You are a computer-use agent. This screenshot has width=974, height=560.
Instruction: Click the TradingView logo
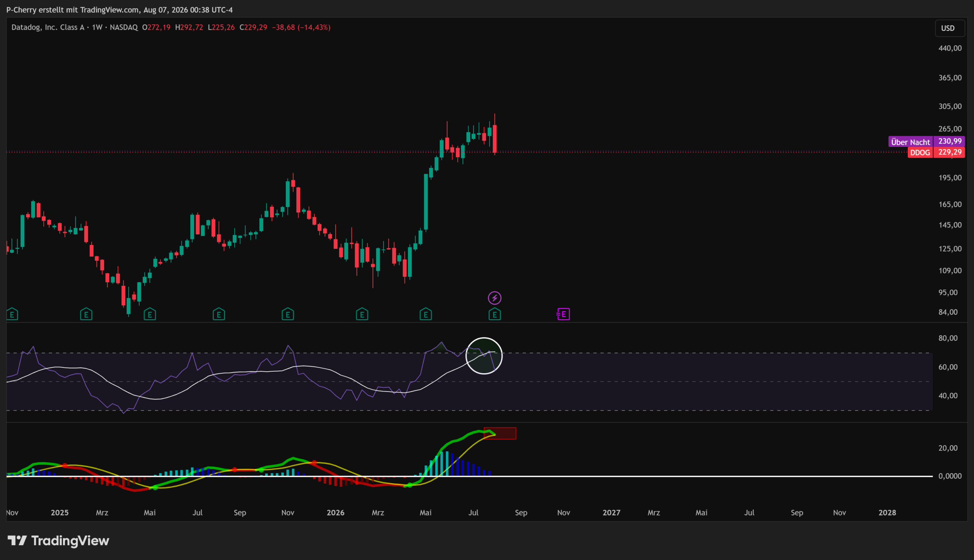[59, 541]
